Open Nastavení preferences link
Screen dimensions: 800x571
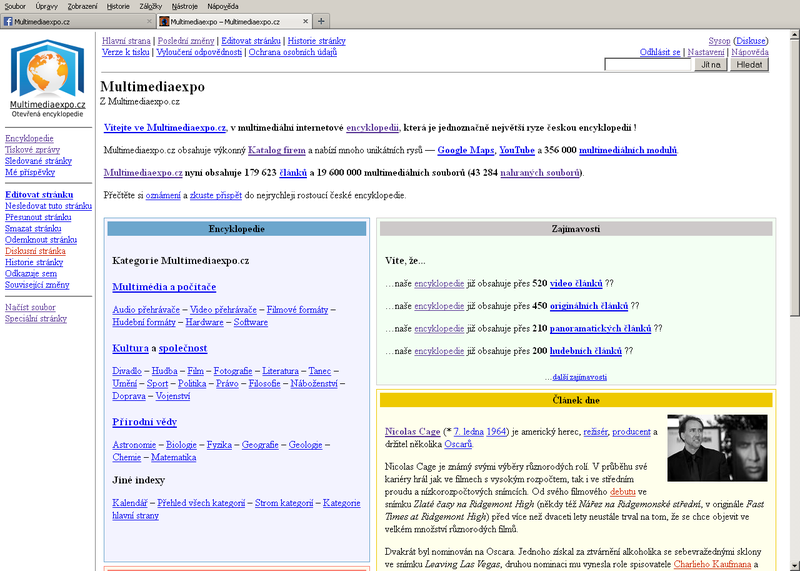pyautogui.click(x=706, y=52)
